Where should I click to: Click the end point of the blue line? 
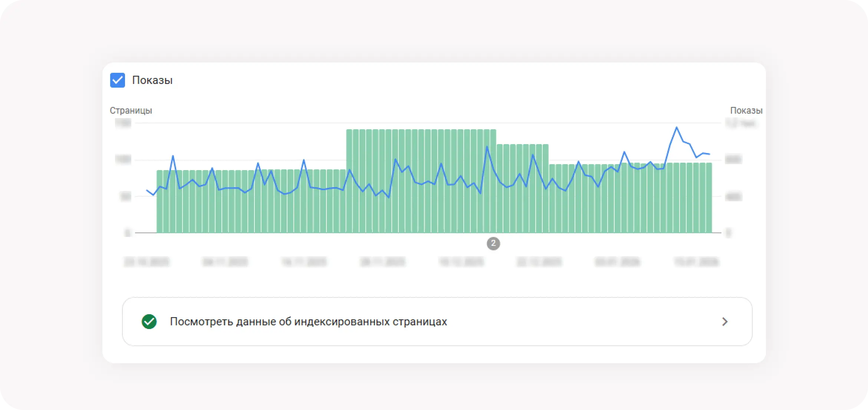[x=709, y=154]
